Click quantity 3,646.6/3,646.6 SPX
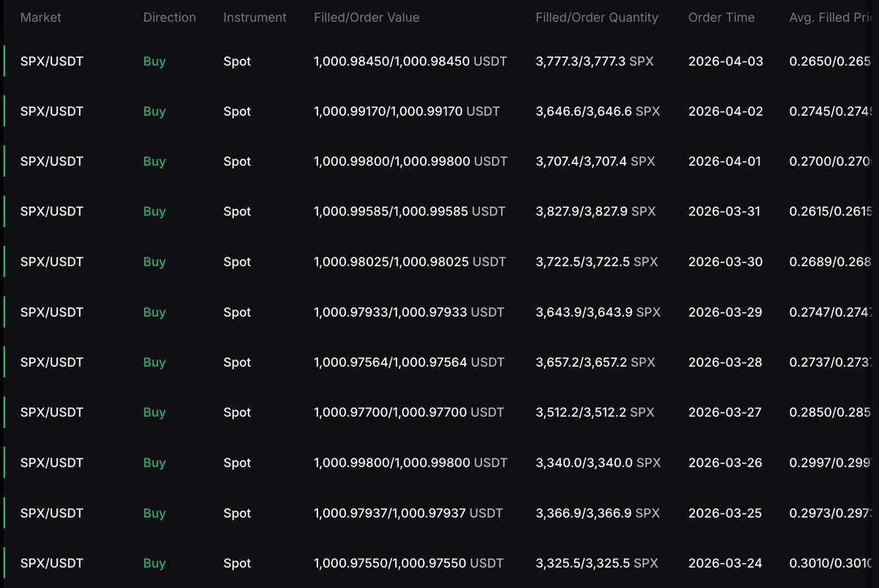879x588 pixels. coord(597,111)
